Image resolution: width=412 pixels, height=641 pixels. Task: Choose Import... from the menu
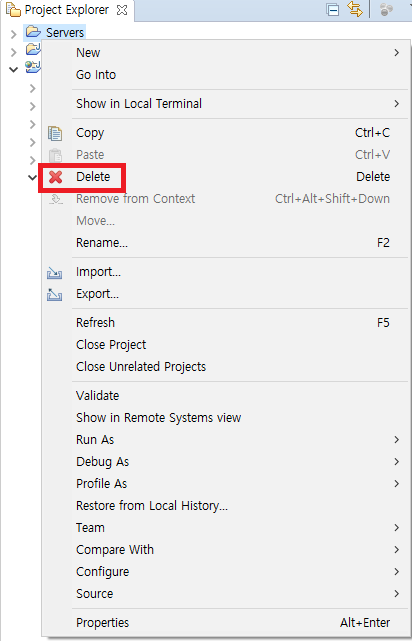(x=226, y=272)
